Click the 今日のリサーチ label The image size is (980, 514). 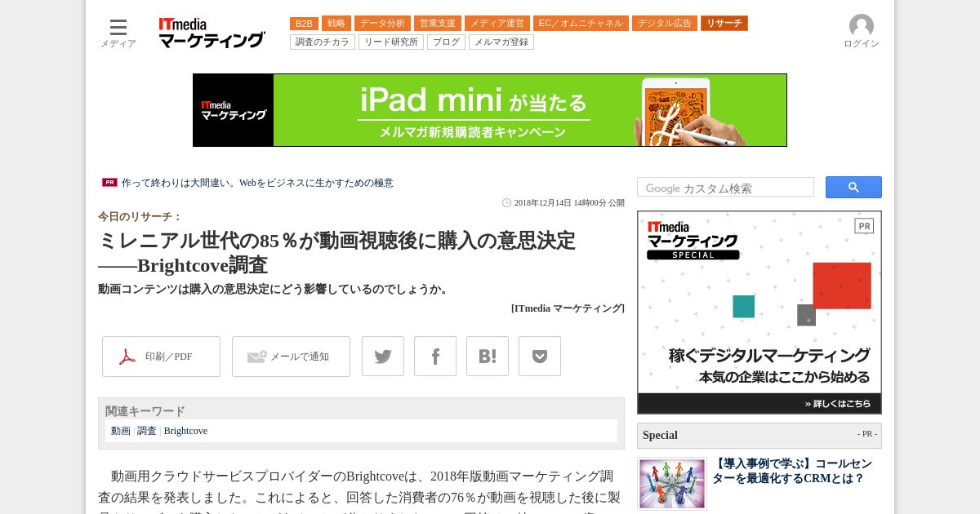pyautogui.click(x=140, y=217)
